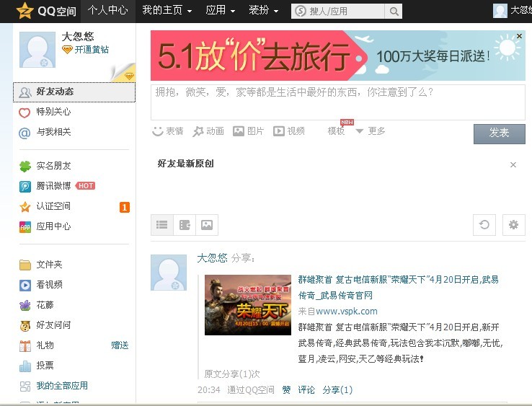The width and height of the screenshot is (532, 406).
Task: Click the orange notification badge 1
Action: [x=125, y=207]
